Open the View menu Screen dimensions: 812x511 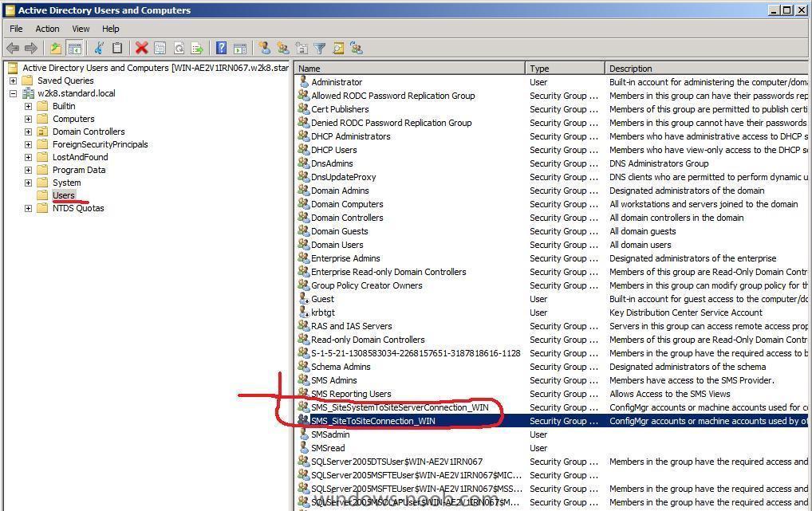click(x=81, y=29)
